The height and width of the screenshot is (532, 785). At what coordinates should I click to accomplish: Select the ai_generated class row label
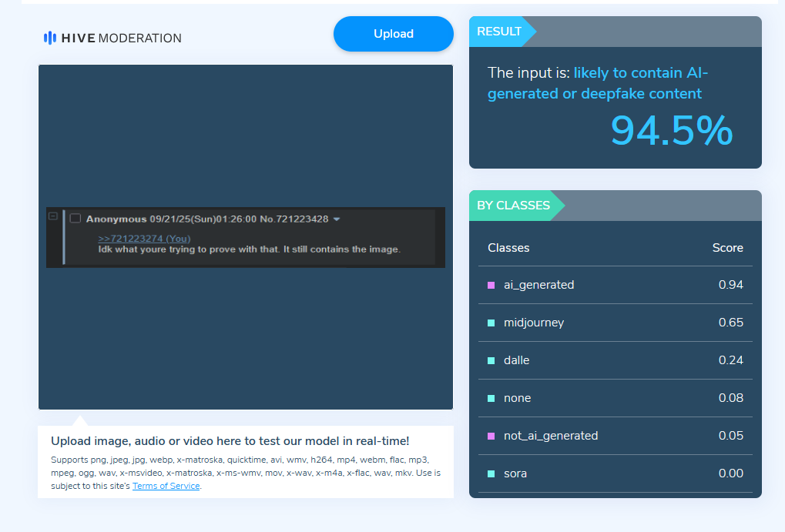pos(538,285)
